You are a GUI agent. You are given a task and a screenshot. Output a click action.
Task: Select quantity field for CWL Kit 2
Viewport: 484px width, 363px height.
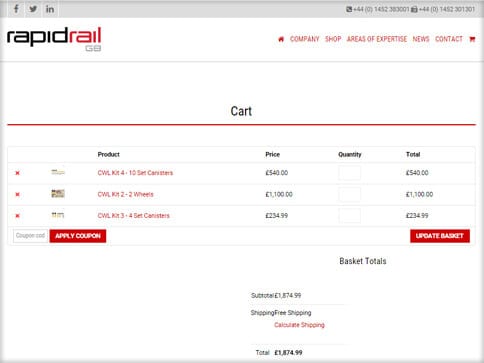coord(350,194)
